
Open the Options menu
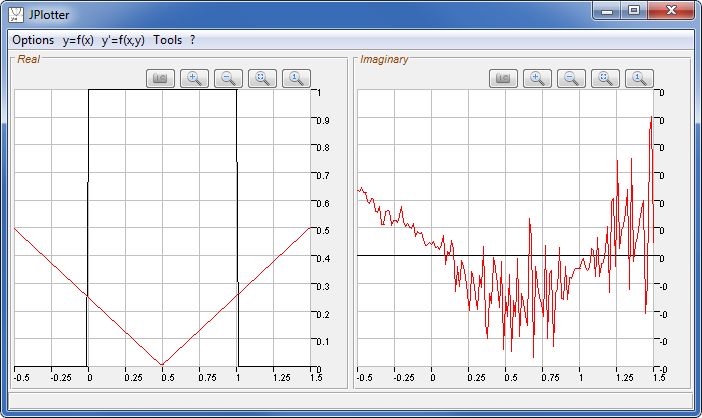coord(33,40)
